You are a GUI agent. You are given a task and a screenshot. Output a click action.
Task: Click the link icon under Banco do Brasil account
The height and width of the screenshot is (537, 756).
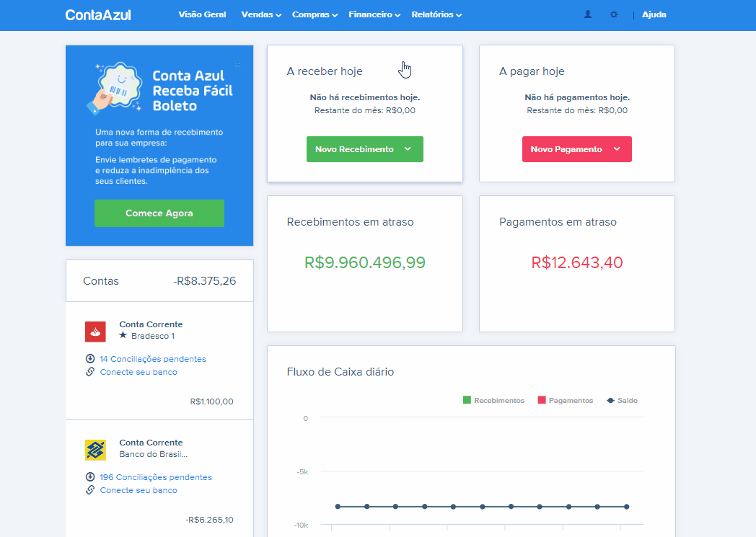tap(90, 490)
